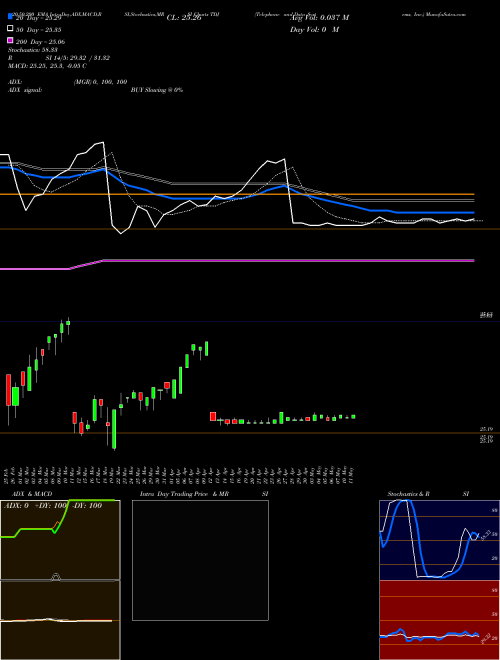
Task: Click the 25.19 price level label
Action: (487, 429)
